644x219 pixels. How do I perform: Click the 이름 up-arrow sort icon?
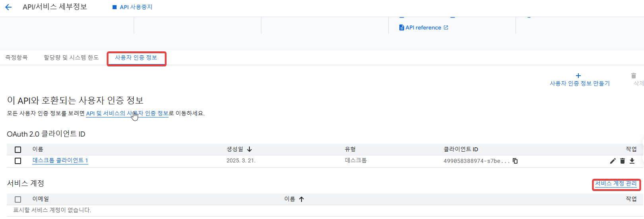click(302, 199)
